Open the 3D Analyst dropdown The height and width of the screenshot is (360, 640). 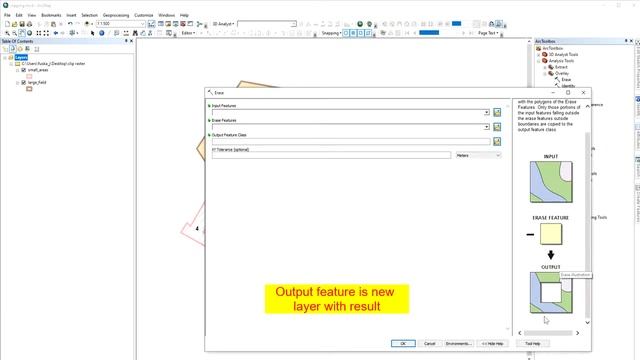[x=224, y=24]
